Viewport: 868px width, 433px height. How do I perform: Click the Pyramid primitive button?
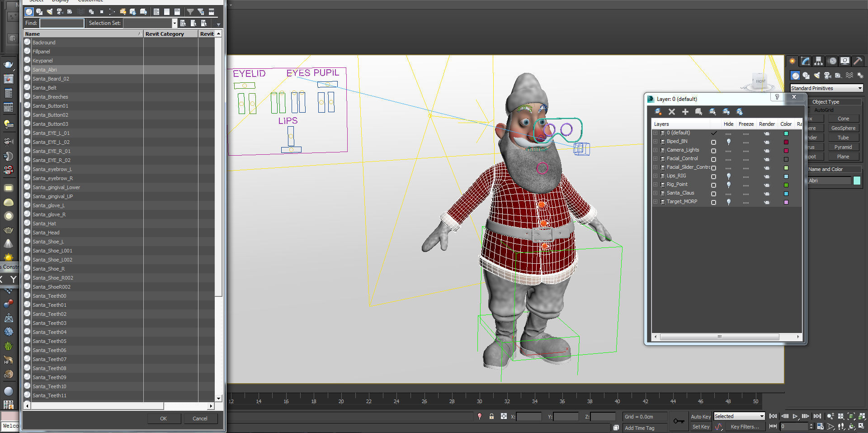[843, 147]
